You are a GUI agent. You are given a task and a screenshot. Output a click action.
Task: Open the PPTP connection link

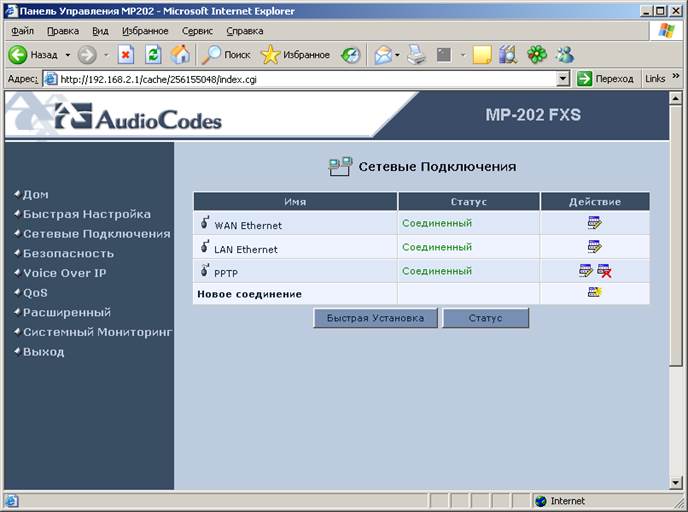click(226, 273)
